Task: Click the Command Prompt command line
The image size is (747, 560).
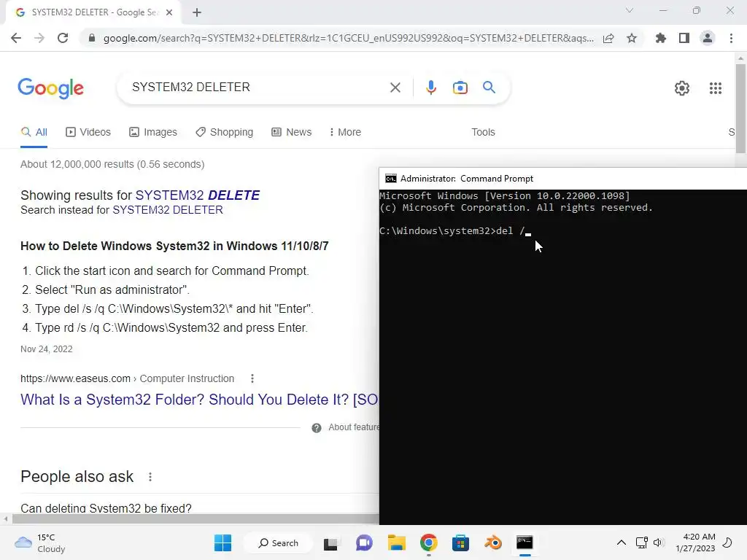Action: tap(455, 231)
